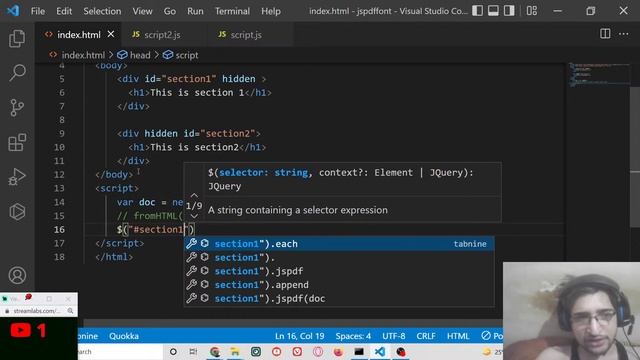The width and height of the screenshot is (640, 360).
Task: Toggle the bottom panel visibility
Action: [493, 11]
